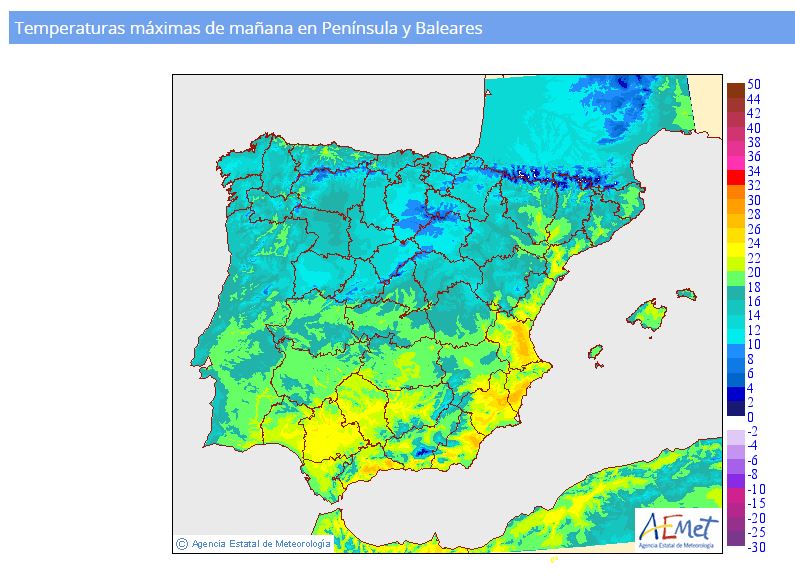This screenshot has width=795, height=577.
Task: Click the -15 label in the legend
Action: coord(756,503)
